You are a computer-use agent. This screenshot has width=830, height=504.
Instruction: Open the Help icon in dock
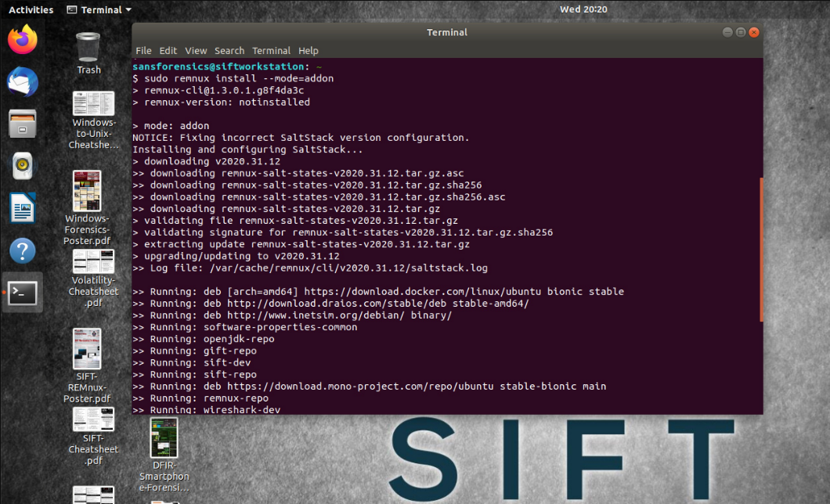tap(23, 251)
